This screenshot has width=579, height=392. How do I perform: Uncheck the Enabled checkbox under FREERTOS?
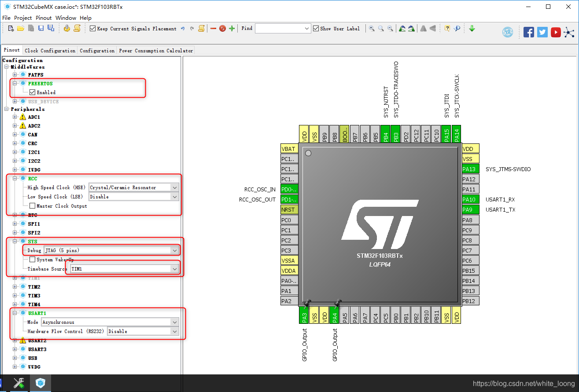coord(33,92)
